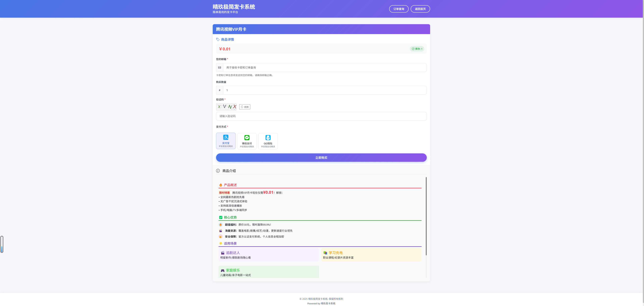
Task: Click the captcha code input field
Action: pos(321,116)
